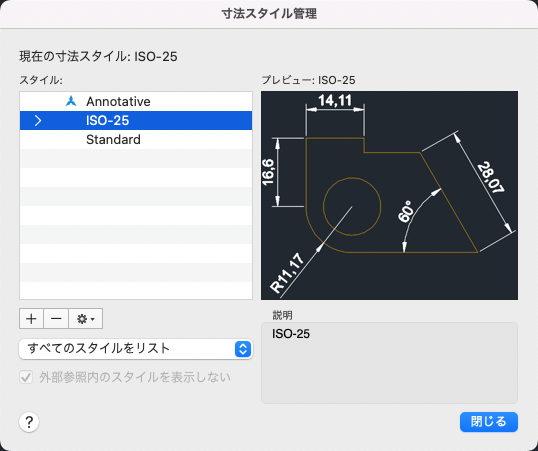Expand the ISO-25 style chevron
This screenshot has width=538, height=451.
pyautogui.click(x=38, y=120)
